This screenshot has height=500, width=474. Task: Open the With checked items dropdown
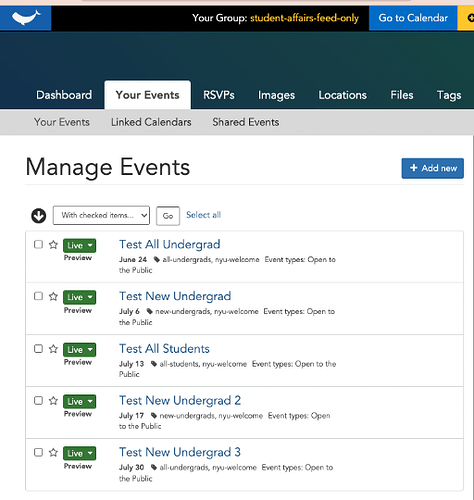(x=101, y=215)
